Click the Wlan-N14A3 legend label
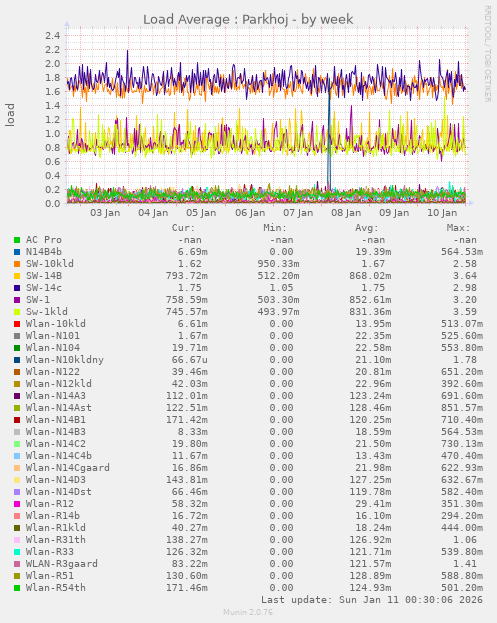The image size is (497, 623). 56,396
